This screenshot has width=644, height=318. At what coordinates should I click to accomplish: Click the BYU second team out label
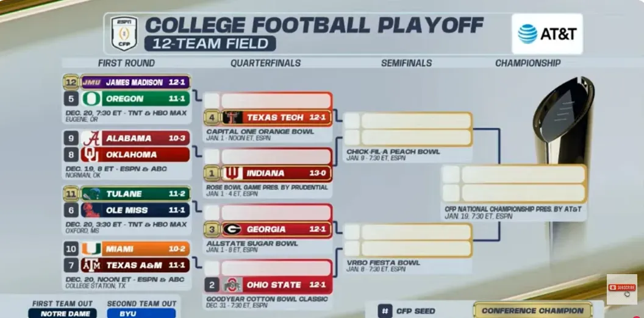click(x=141, y=313)
